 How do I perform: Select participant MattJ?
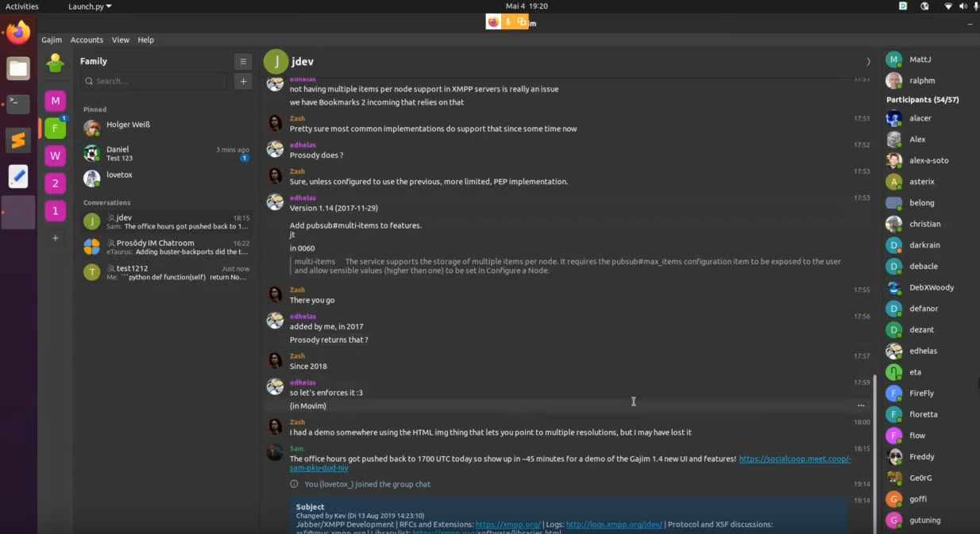920,60
